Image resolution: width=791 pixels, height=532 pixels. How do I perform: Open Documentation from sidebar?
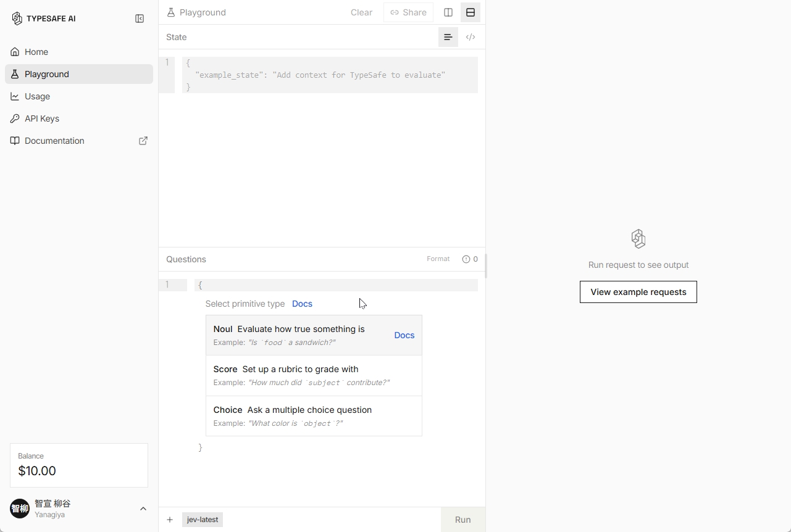(x=79, y=141)
